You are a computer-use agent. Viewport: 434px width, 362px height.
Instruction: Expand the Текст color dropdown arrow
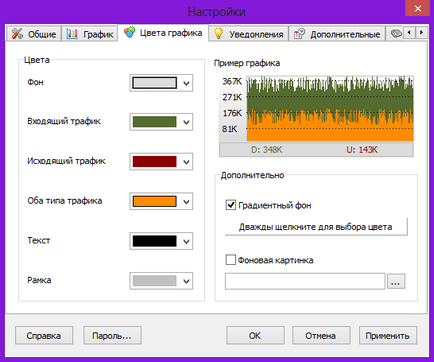point(186,241)
